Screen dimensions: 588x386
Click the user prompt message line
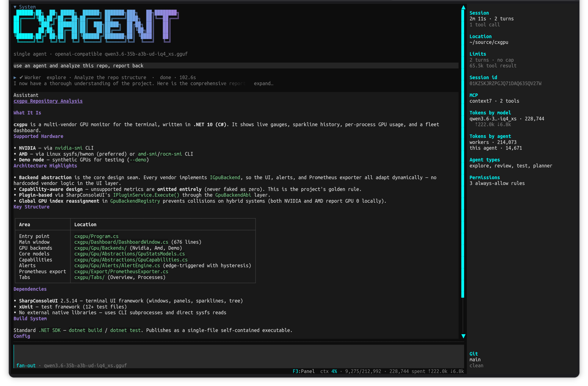(x=236, y=66)
